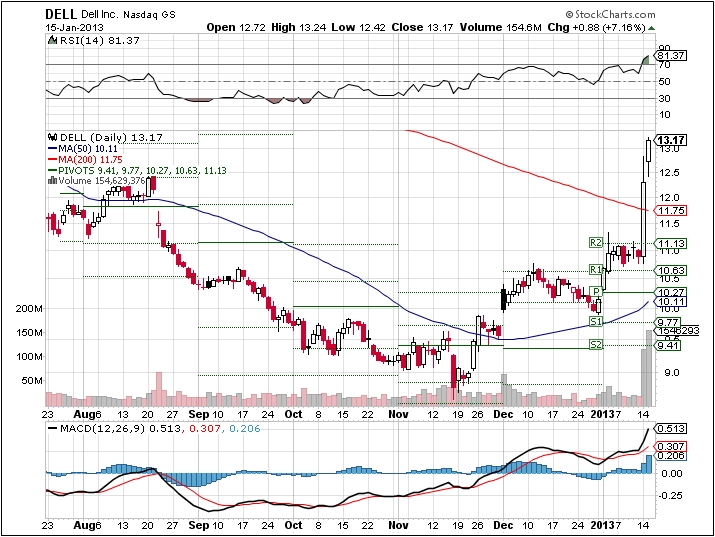Screen dimensions: 715x537
Task: Click the PIVOTS legend entry
Action: (x=143, y=170)
